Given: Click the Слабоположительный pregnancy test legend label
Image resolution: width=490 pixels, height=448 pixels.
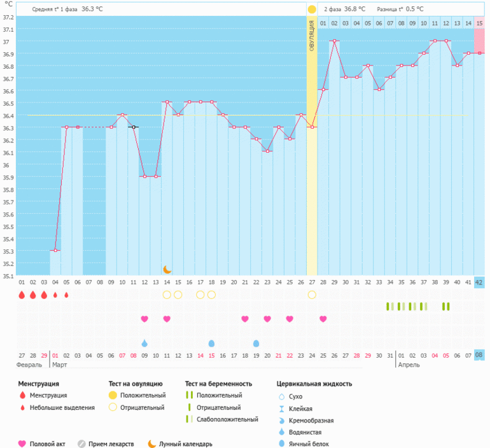Looking at the screenshot, I should click(x=227, y=419).
